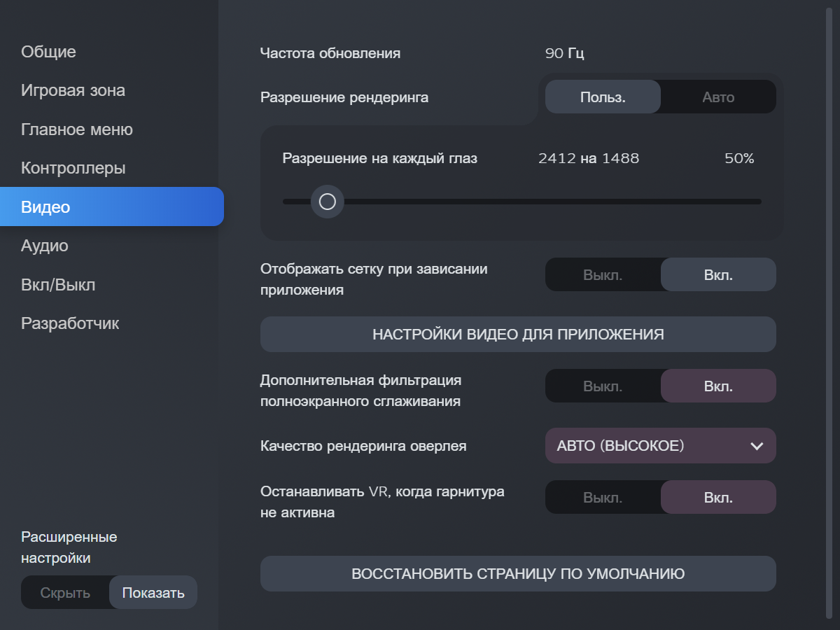Click the dropdown chevron arrow icon

tap(757, 447)
